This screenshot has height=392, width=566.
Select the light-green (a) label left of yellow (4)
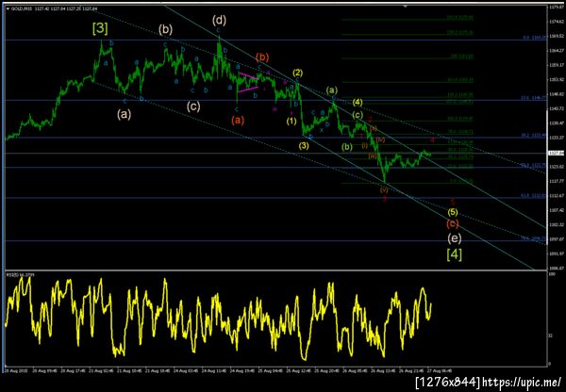(x=332, y=90)
